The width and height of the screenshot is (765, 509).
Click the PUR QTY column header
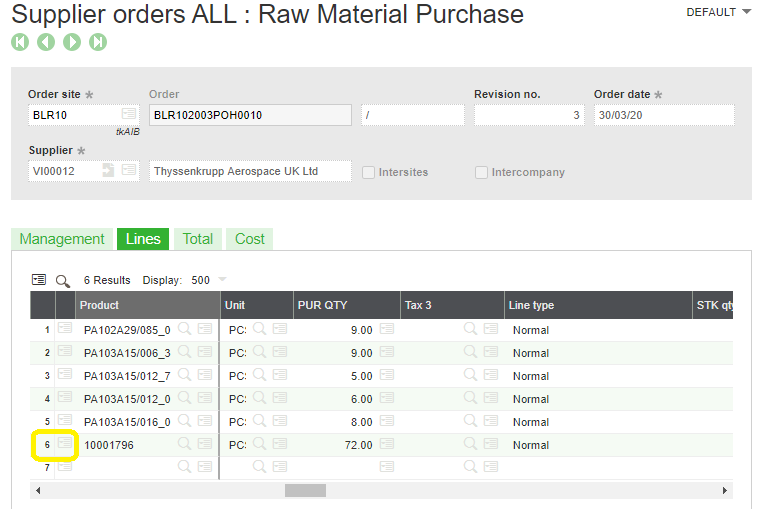tap(322, 305)
